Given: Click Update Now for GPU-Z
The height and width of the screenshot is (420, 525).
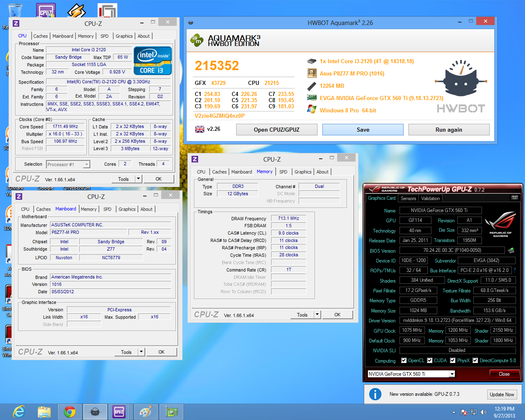Looking at the screenshot, I should click(502, 395).
